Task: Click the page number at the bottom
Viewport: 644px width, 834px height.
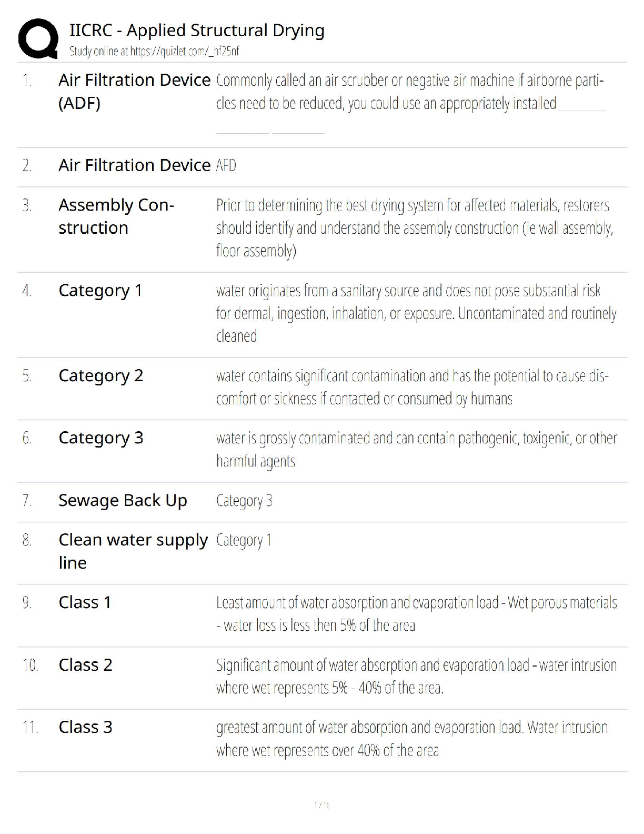Action: click(321, 805)
